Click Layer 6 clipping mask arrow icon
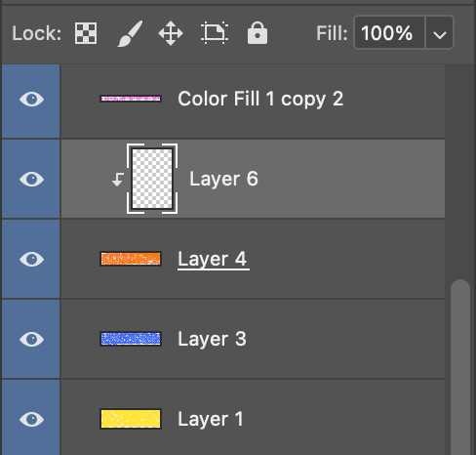This screenshot has width=476, height=455. click(x=118, y=180)
